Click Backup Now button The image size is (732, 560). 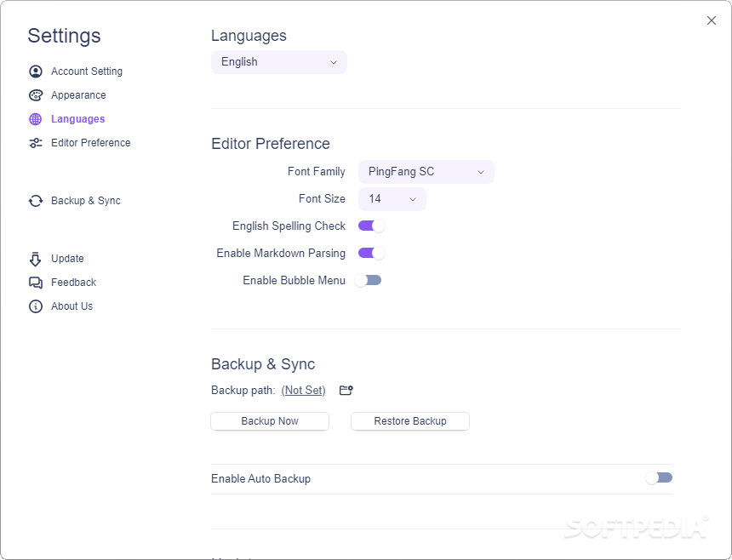coord(270,421)
